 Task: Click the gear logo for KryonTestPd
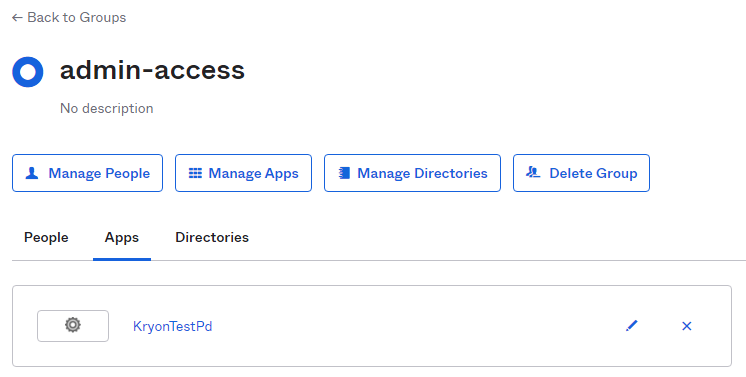tap(73, 326)
